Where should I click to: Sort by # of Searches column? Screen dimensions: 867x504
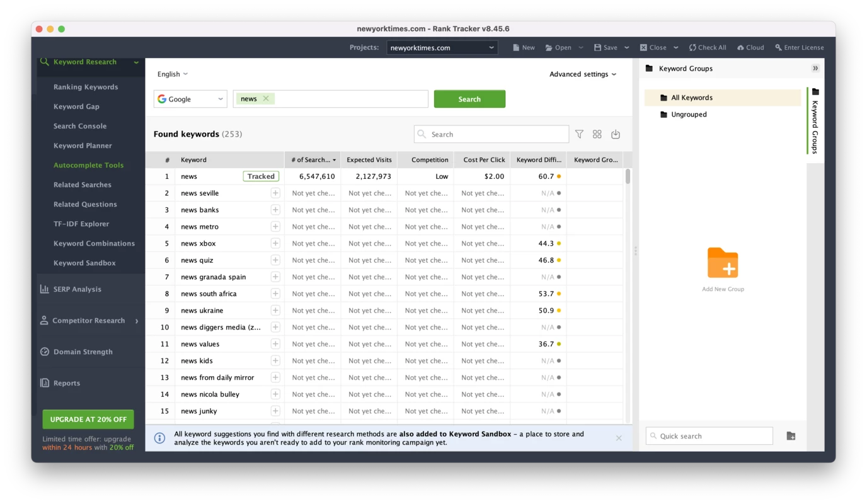pos(313,159)
